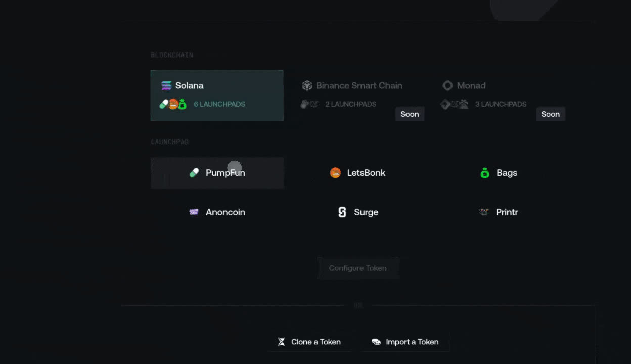Click the PumpFun pill icon
The height and width of the screenshot is (364, 631).
[194, 173]
